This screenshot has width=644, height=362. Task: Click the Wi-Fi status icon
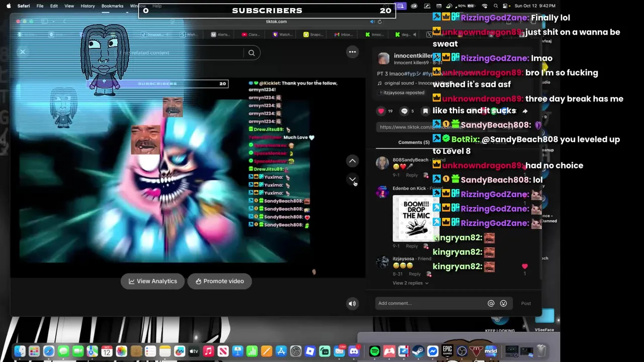click(x=485, y=6)
